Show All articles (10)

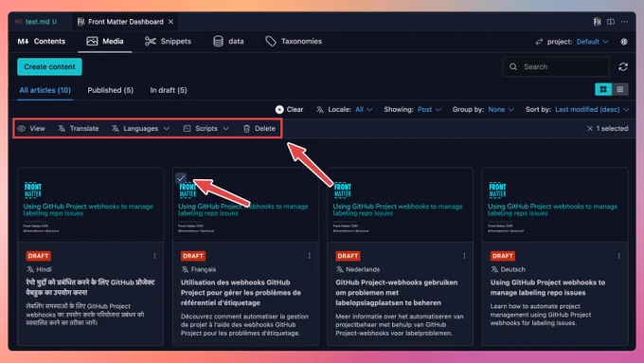point(45,90)
